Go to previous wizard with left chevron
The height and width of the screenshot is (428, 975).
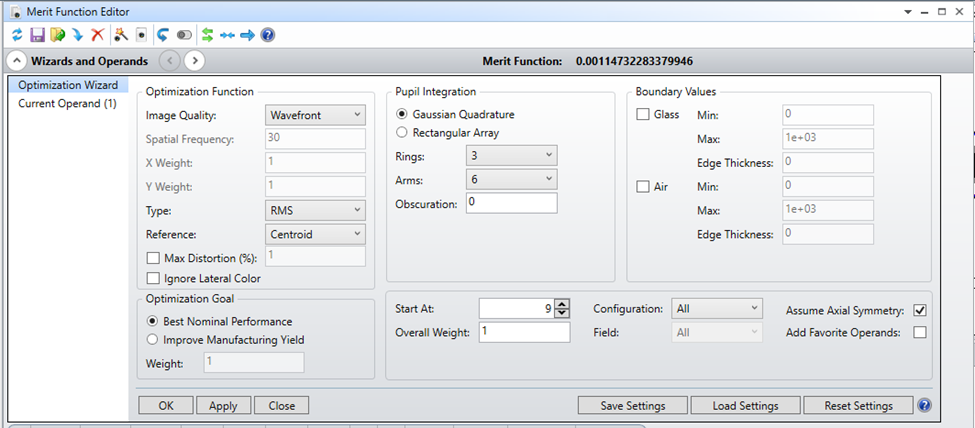click(170, 61)
